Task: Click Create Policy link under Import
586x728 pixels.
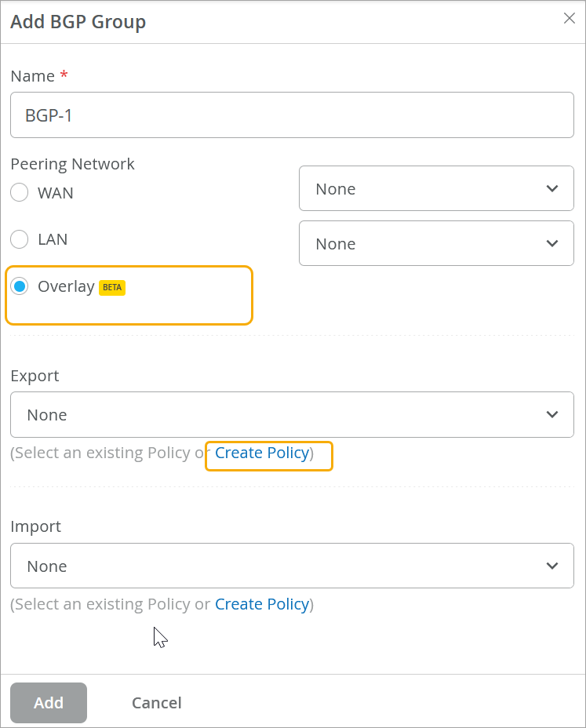Action: [262, 604]
